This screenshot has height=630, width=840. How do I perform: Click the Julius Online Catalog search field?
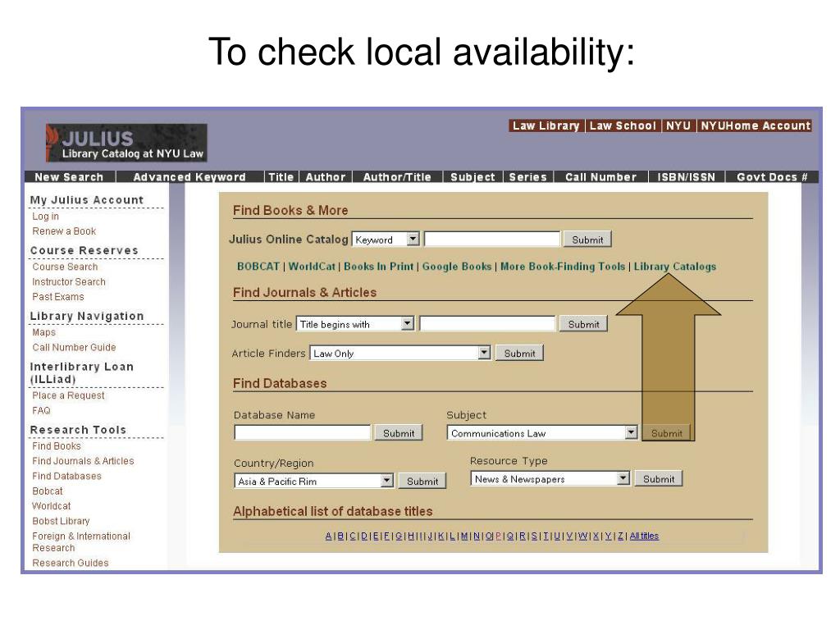(x=492, y=239)
